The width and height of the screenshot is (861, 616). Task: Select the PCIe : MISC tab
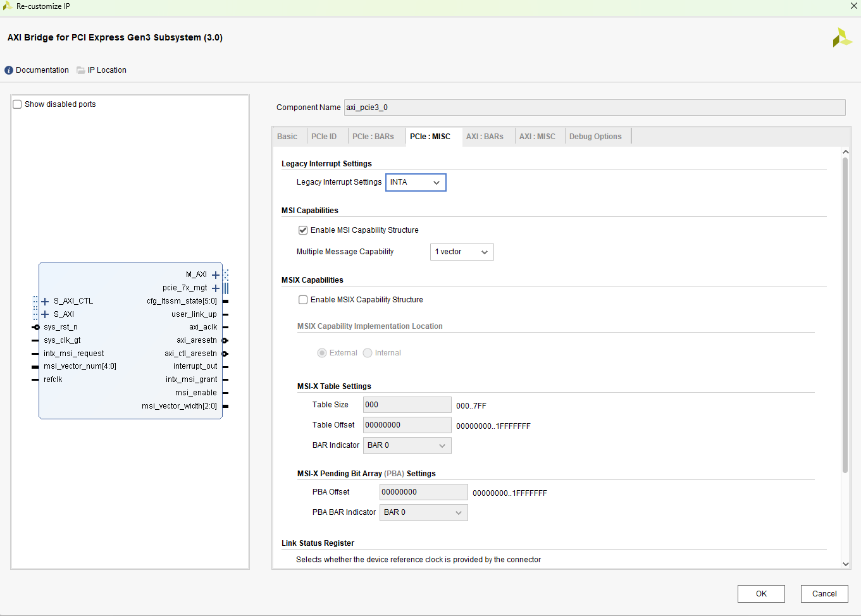pos(430,137)
